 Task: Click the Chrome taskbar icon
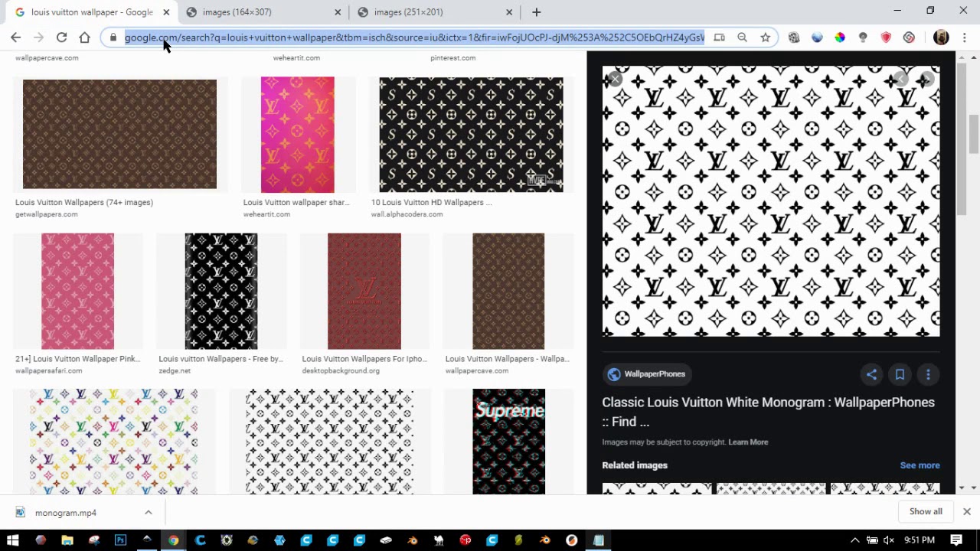point(174,540)
